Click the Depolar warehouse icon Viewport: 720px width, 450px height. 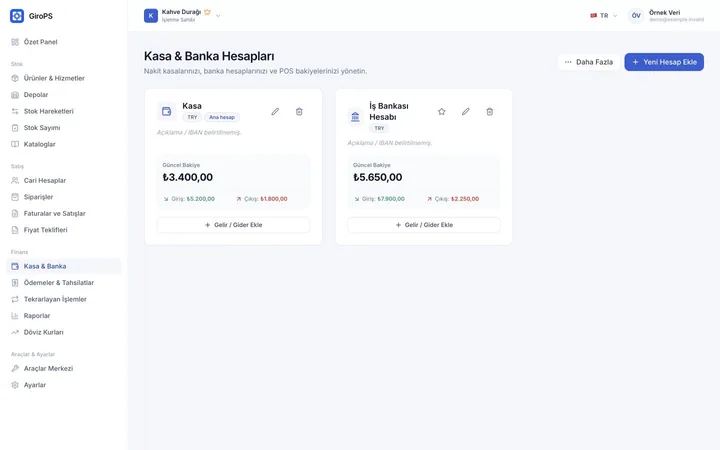pos(15,95)
